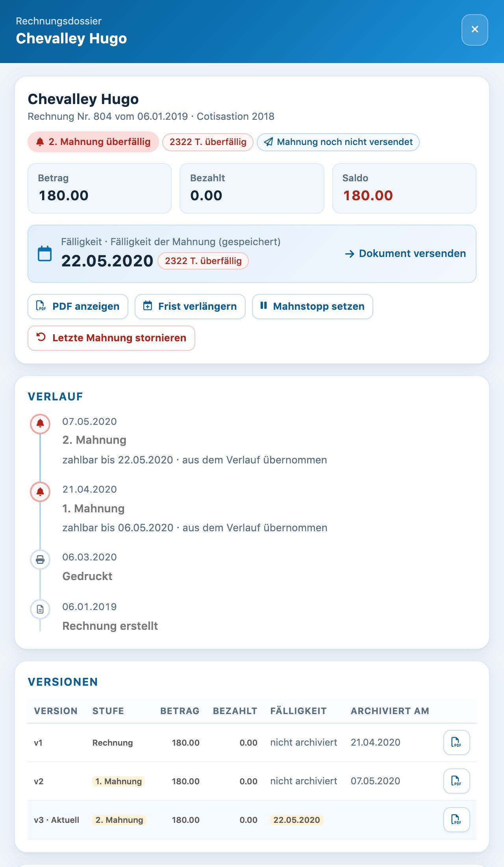Image resolution: width=504 pixels, height=867 pixels.
Task: Click bell icon of 1. Mahnung timeline entry
Action: 40,492
